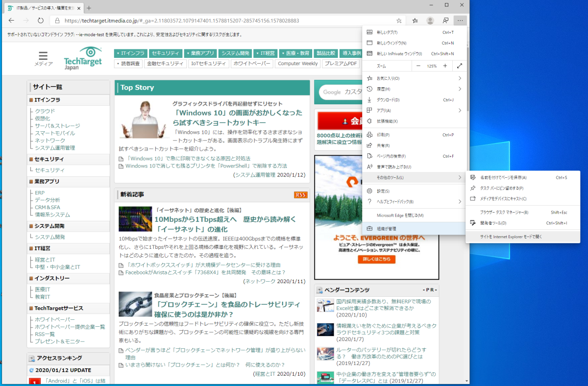Click the Google custom search field
Screen dimensions: 588x386
[x=341, y=92]
